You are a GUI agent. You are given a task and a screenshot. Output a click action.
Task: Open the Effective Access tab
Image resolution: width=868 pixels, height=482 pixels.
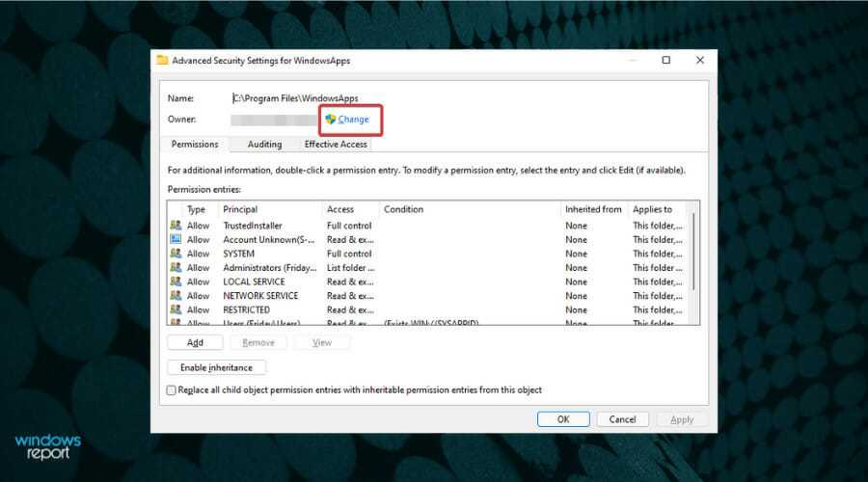336,145
